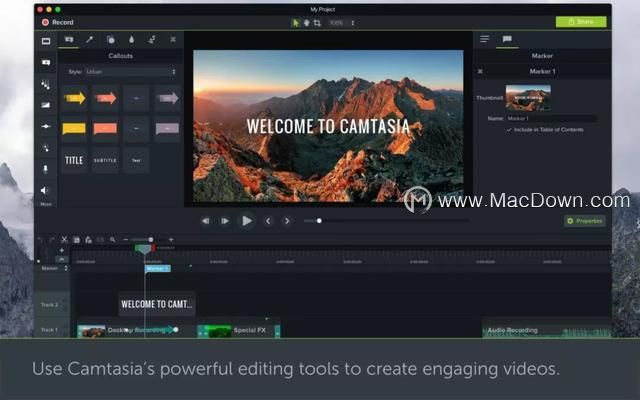Choose the plain Text callout

(136, 160)
